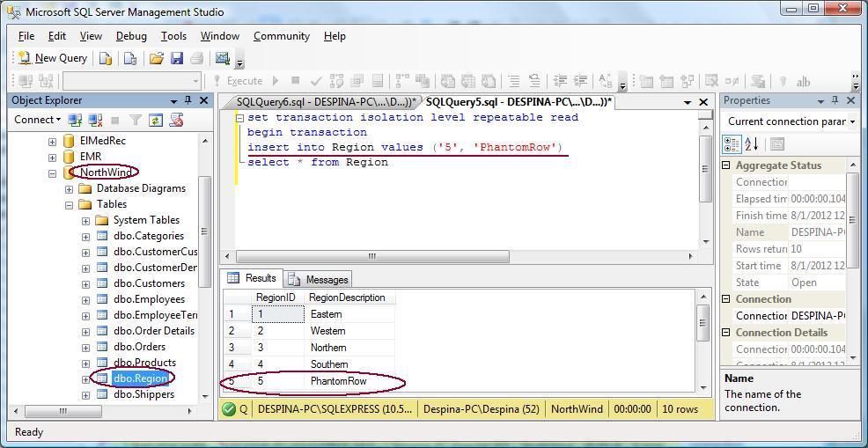Collapse Aggregate Status section in Properties
Image resolution: width=868 pixels, height=448 pixels.
click(727, 165)
